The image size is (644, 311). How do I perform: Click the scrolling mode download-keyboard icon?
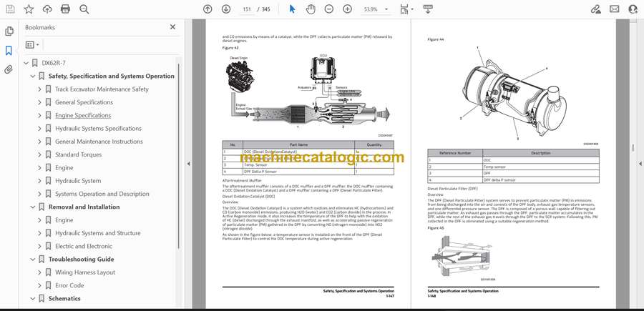tap(428, 9)
